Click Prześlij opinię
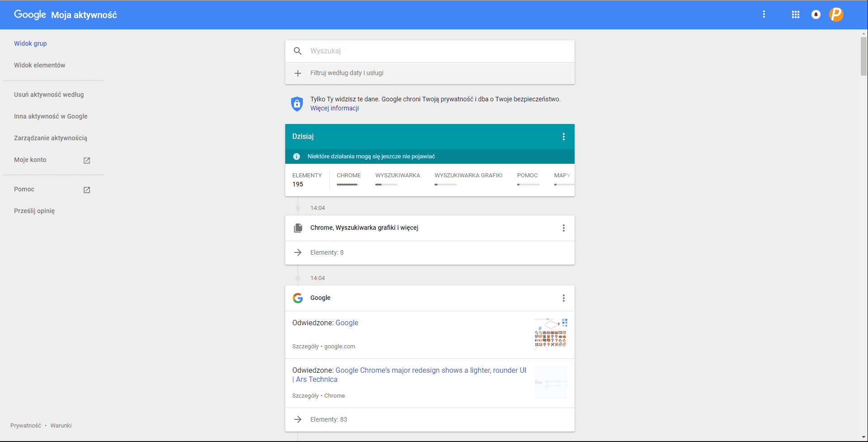Viewport: 868px width, 442px height. click(x=34, y=211)
